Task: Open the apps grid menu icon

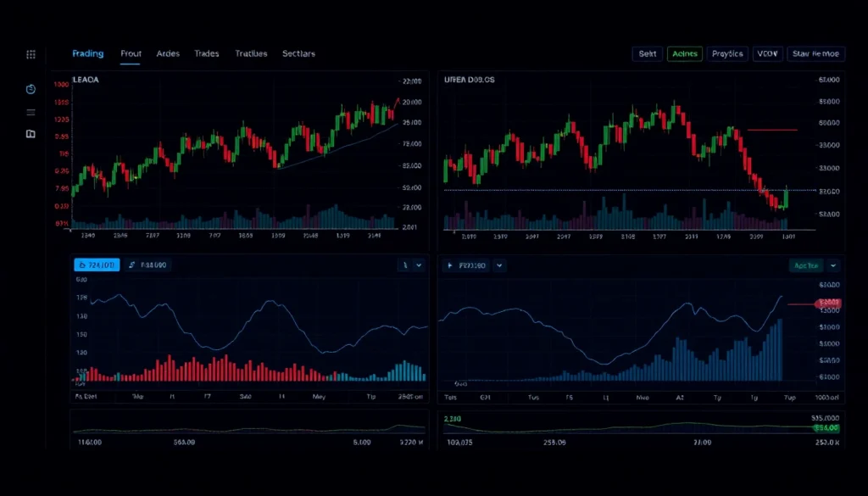Action: point(31,54)
